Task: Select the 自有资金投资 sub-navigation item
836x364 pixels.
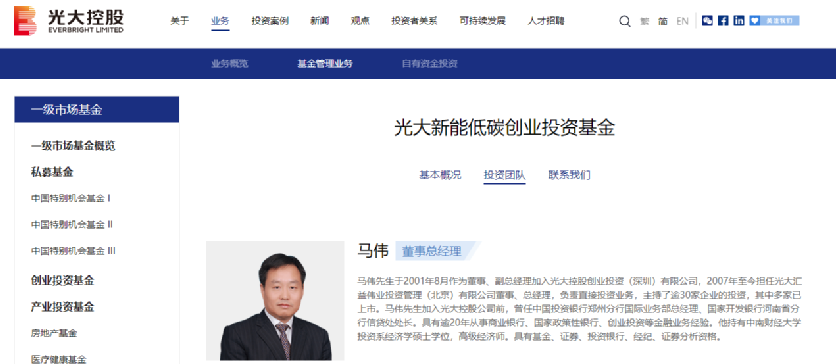Action: [x=430, y=64]
